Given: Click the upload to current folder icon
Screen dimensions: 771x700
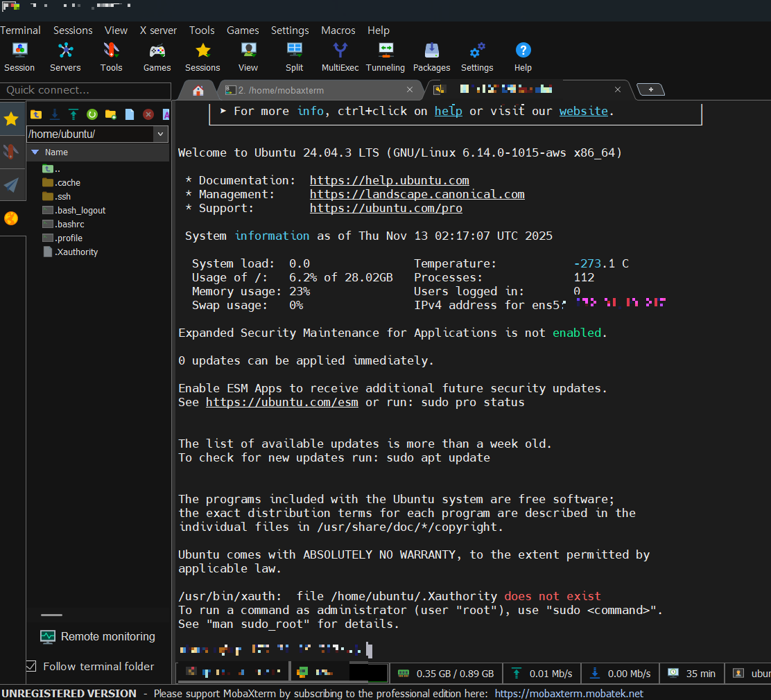Looking at the screenshot, I should (73, 114).
